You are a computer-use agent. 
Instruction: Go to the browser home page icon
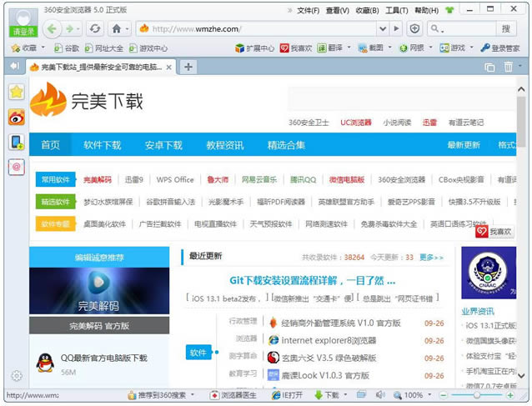point(117,29)
